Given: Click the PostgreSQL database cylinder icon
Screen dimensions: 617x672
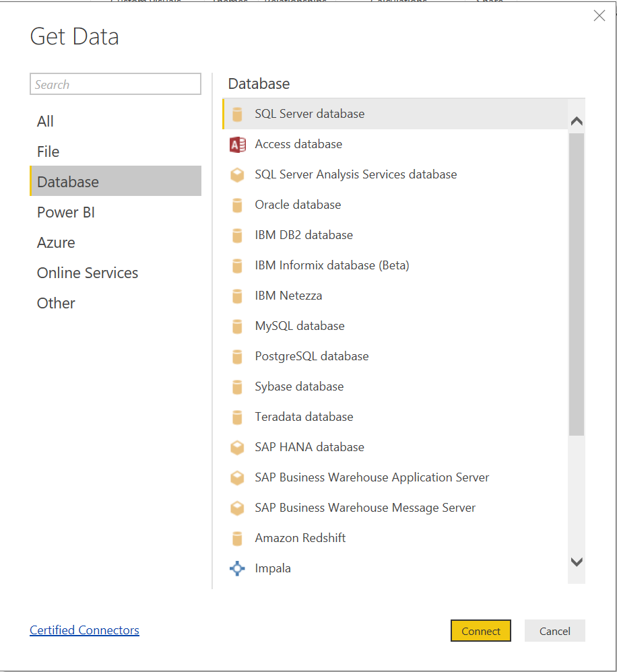Looking at the screenshot, I should [237, 357].
